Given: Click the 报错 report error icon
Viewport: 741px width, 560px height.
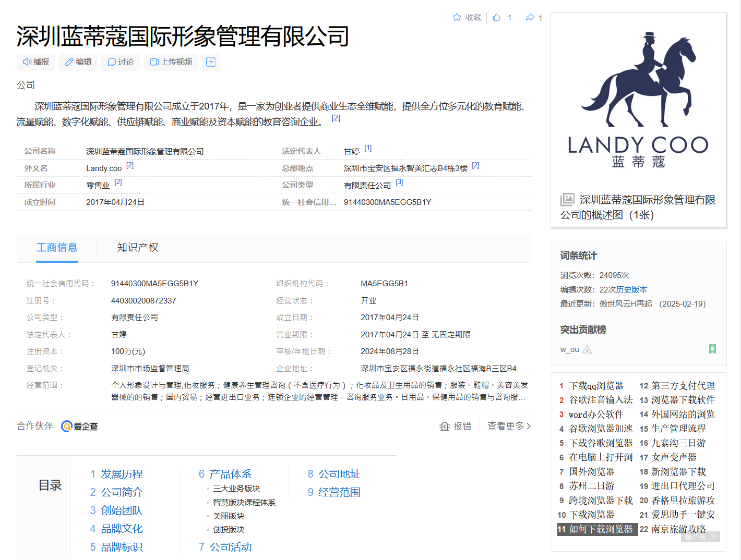Looking at the screenshot, I should pos(445,427).
